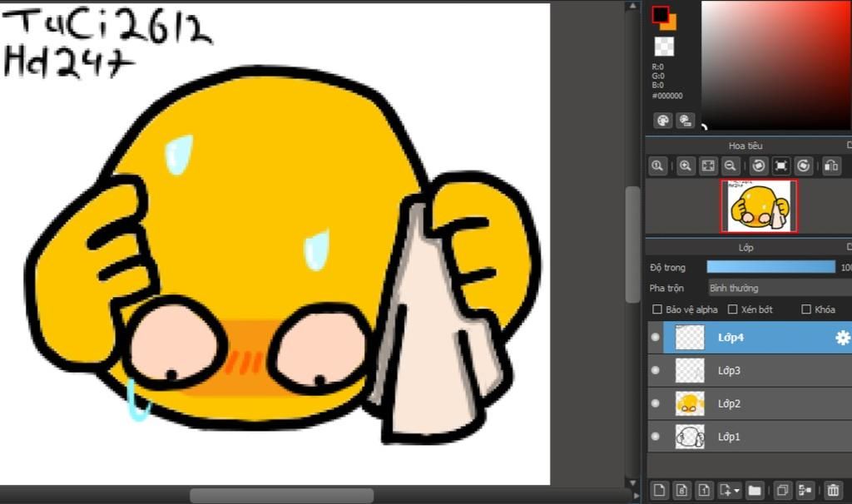
Task: Click the navigator zoom in magnifier
Action: tap(686, 166)
